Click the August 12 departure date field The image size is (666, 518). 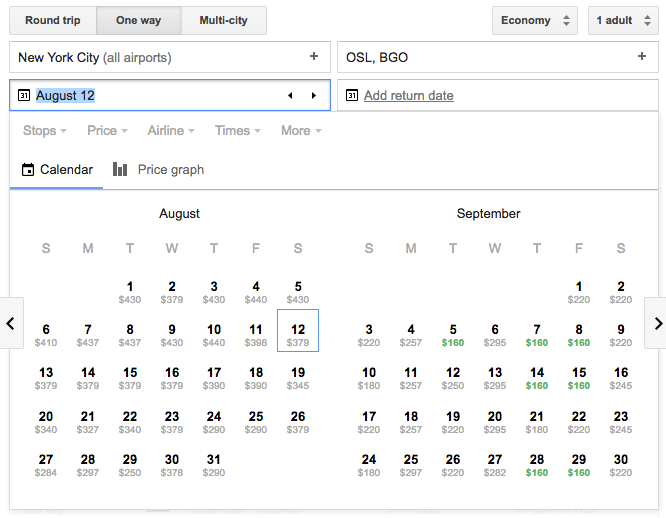tap(150, 96)
